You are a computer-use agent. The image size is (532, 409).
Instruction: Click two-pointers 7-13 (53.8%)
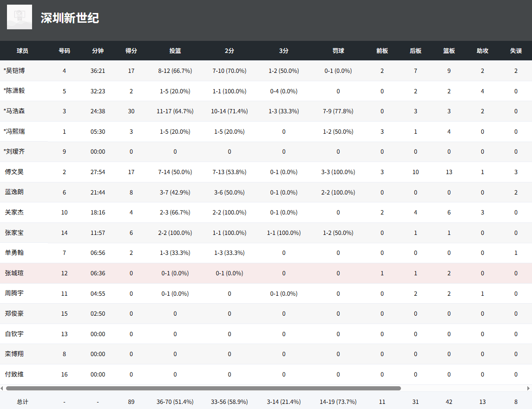[x=230, y=172]
